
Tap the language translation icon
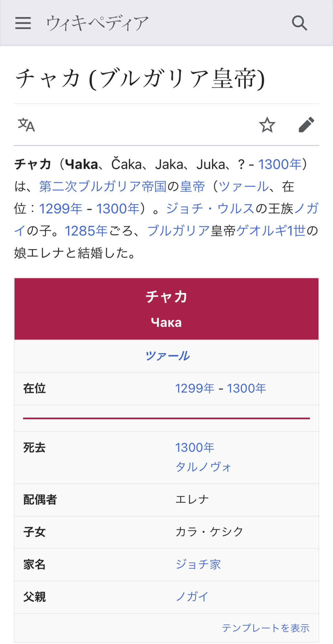pos(26,125)
